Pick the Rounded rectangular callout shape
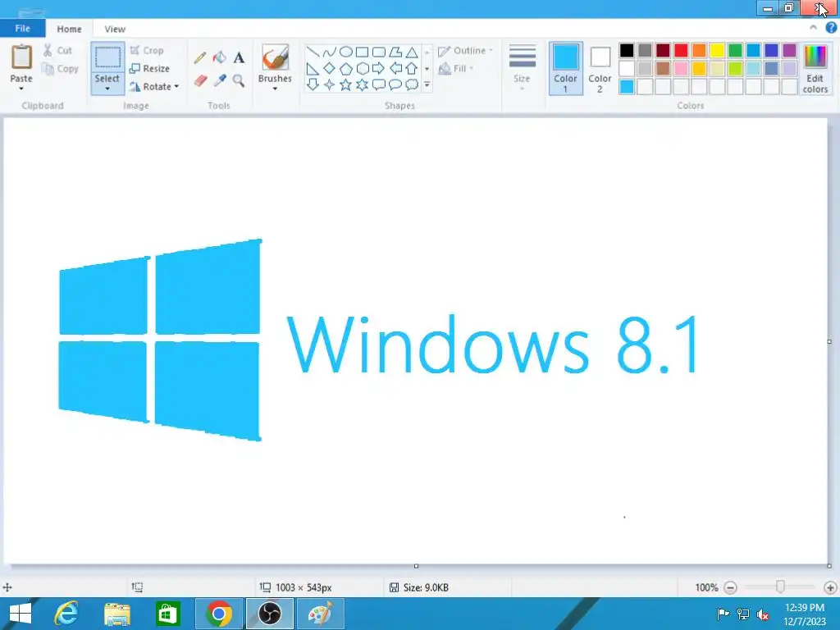The height and width of the screenshot is (630, 840). tap(379, 84)
